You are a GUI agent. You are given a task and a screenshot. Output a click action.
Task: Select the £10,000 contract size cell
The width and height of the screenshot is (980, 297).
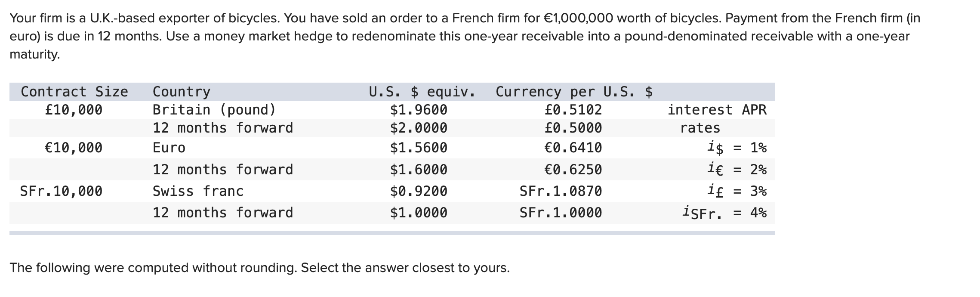pyautogui.click(x=74, y=110)
